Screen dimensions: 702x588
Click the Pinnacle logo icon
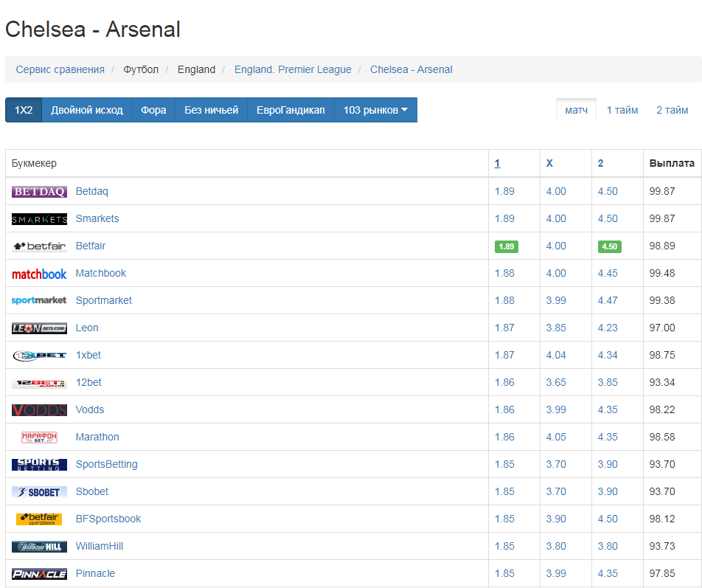pyautogui.click(x=39, y=574)
